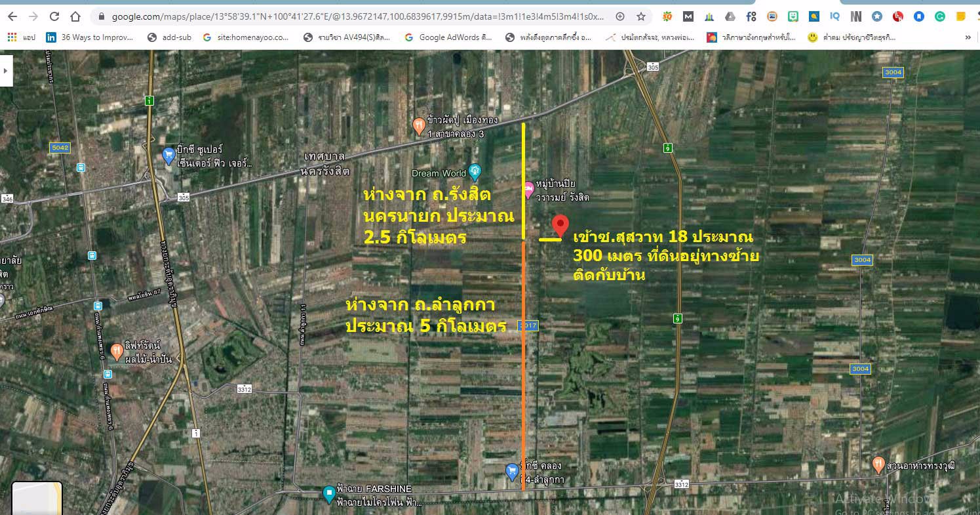Bookmark this page with the star icon
980x515 pixels.
pyautogui.click(x=641, y=16)
